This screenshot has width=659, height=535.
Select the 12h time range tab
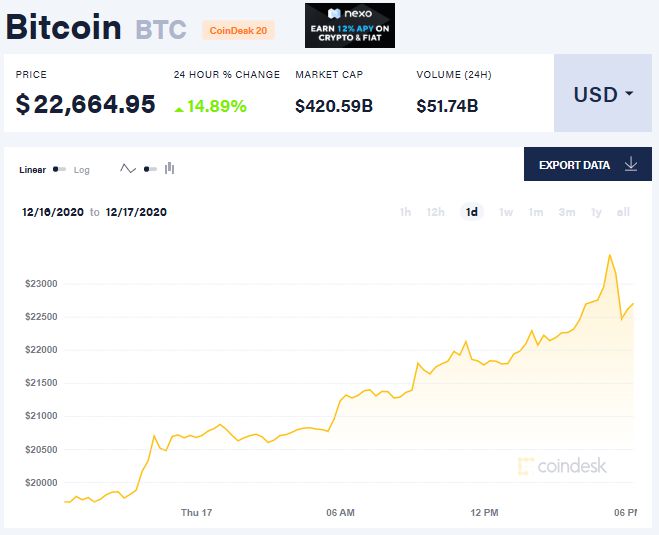tap(435, 212)
